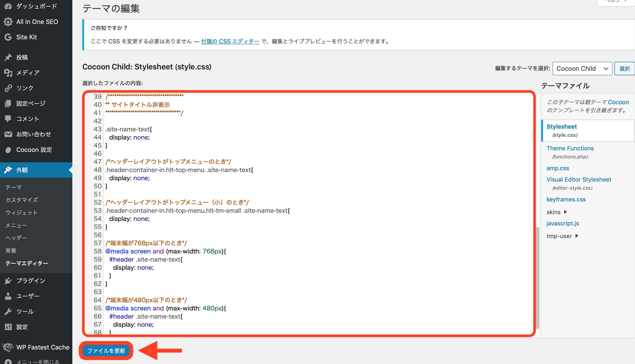Screen dimensions: 635x364
Task: Expand the skins folder
Action: coord(557,212)
